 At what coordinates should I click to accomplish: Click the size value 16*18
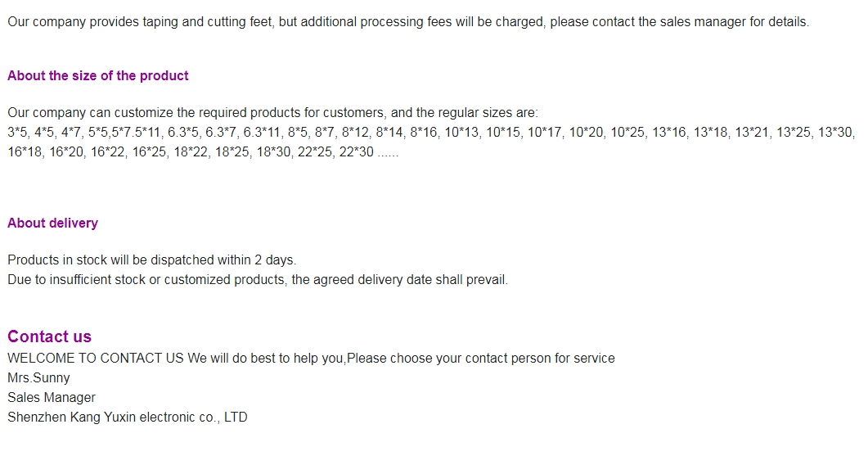click(25, 151)
